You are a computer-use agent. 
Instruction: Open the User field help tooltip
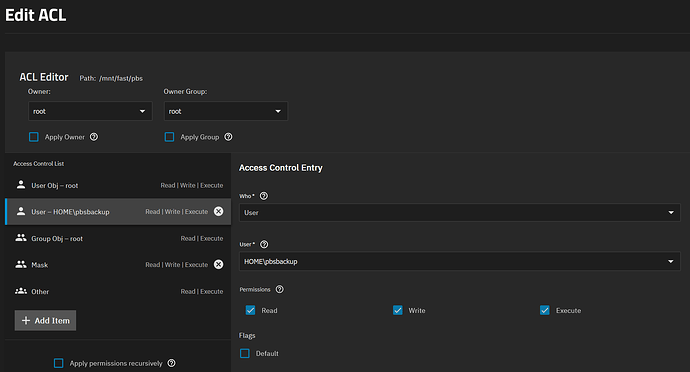point(264,244)
